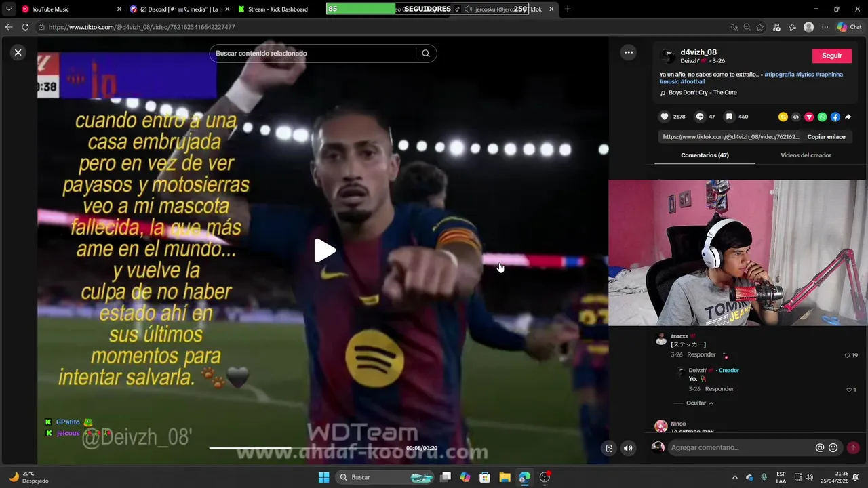The image size is (868, 488).
Task: Open File Explorer from the taskbar
Action: (x=505, y=477)
